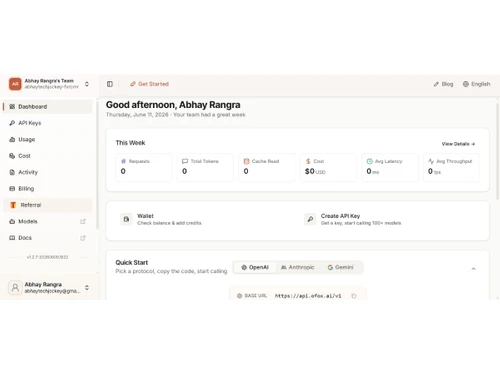Click the Activity document icon
Screen dimensions: 500x375
tap(12, 172)
